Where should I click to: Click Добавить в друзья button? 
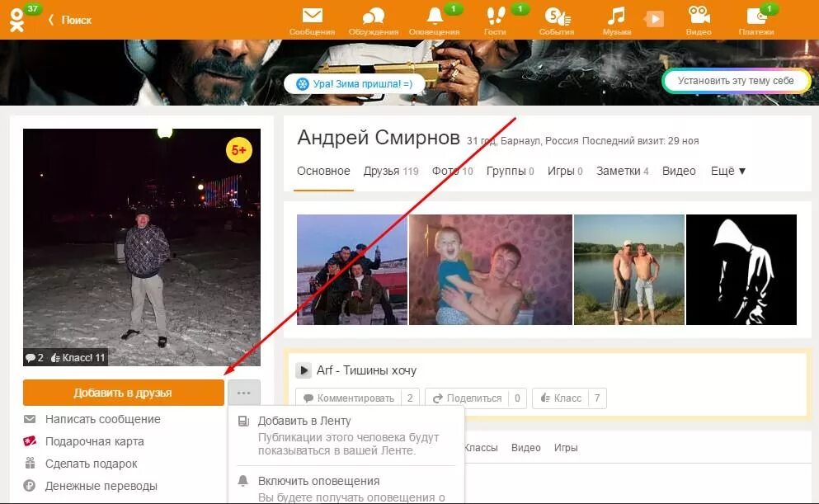point(123,393)
